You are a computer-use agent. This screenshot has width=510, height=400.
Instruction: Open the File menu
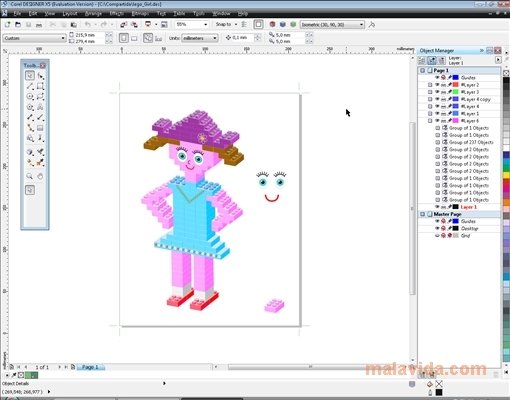click(x=17, y=14)
